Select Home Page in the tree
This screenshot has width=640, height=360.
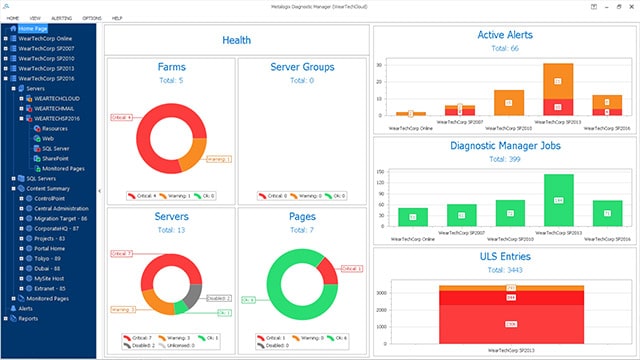33,29
